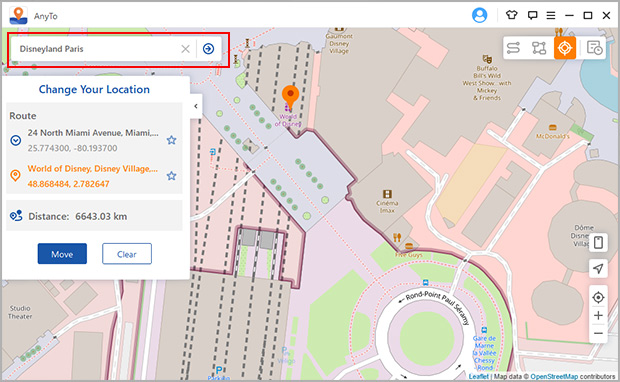
Task: Recenter map with locate crosshair icon
Action: pos(598,297)
